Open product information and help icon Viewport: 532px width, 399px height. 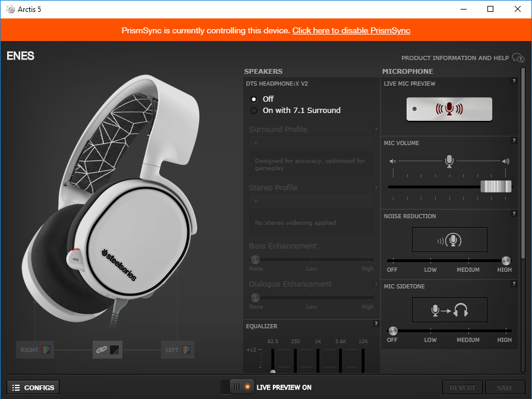[x=518, y=58]
